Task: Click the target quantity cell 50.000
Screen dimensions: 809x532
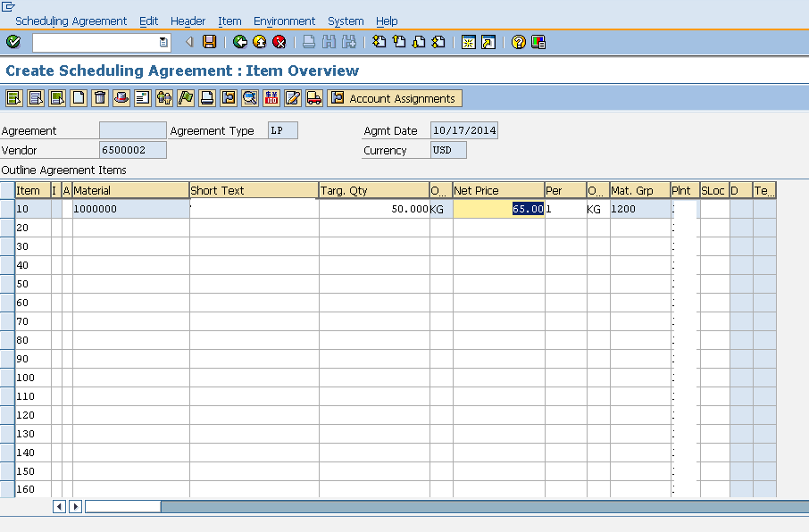Action: (x=374, y=209)
